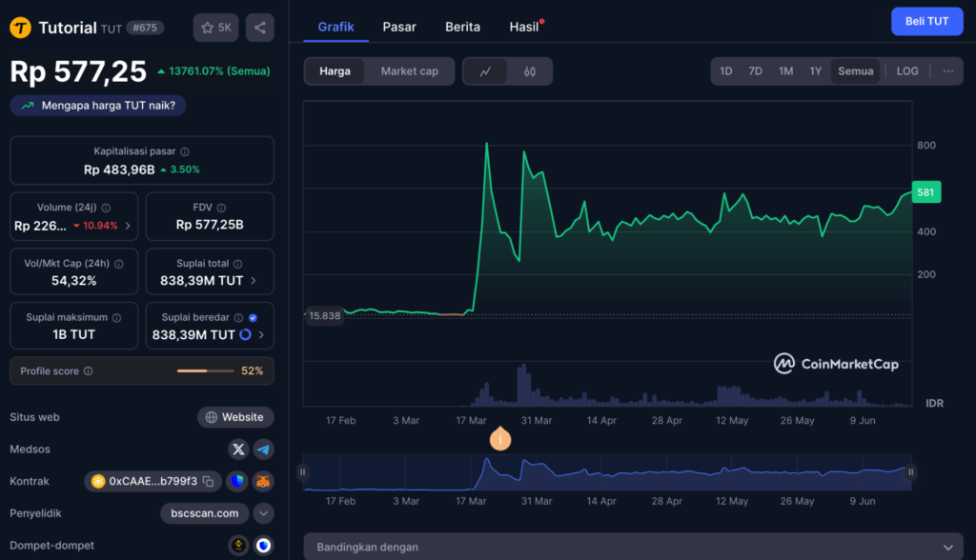The height and width of the screenshot is (560, 976).
Task: Click Mengapa harga TUT naik? button
Action: 98,106
